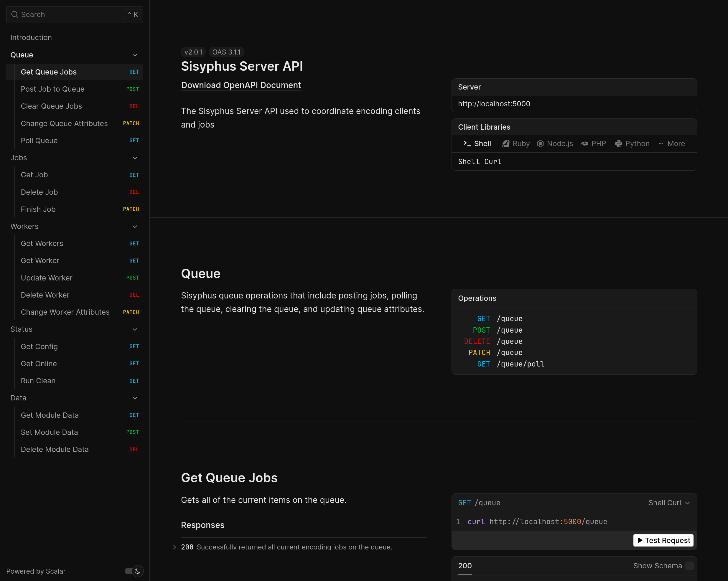Click Download OpenAPI Document link
This screenshot has width=728, height=581.
[x=241, y=85]
